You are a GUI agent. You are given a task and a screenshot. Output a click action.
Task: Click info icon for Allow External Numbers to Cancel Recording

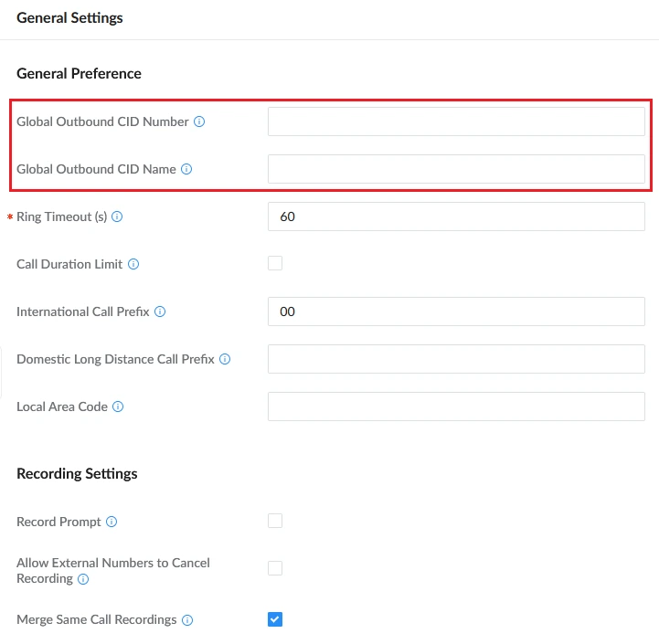pyautogui.click(x=83, y=579)
